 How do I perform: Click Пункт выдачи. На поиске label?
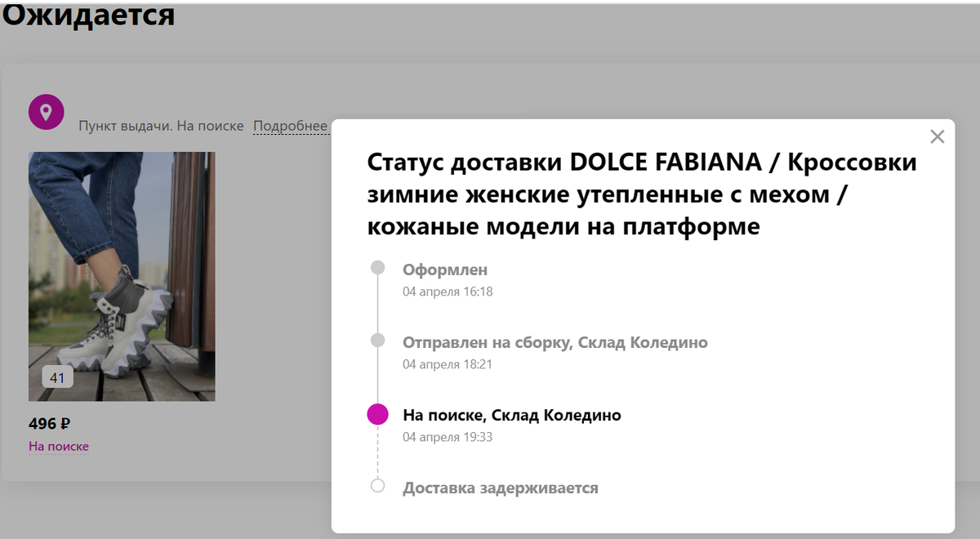pos(161,126)
